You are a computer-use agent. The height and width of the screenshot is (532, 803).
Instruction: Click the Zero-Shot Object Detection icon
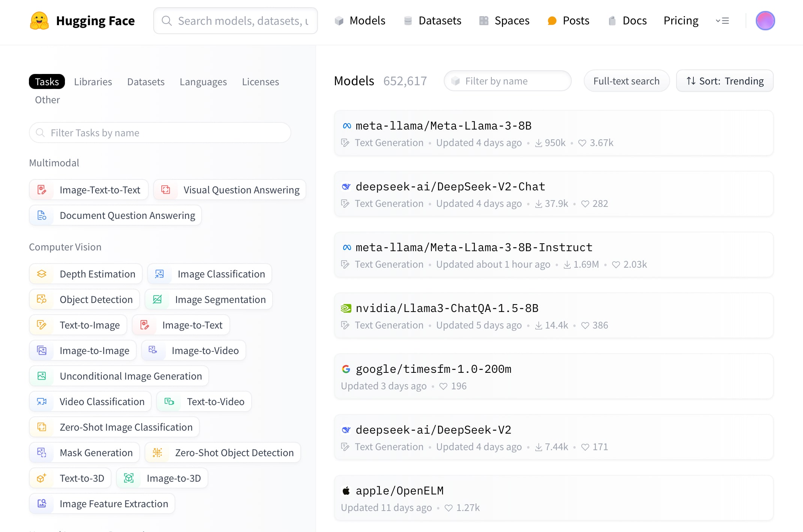(x=157, y=452)
